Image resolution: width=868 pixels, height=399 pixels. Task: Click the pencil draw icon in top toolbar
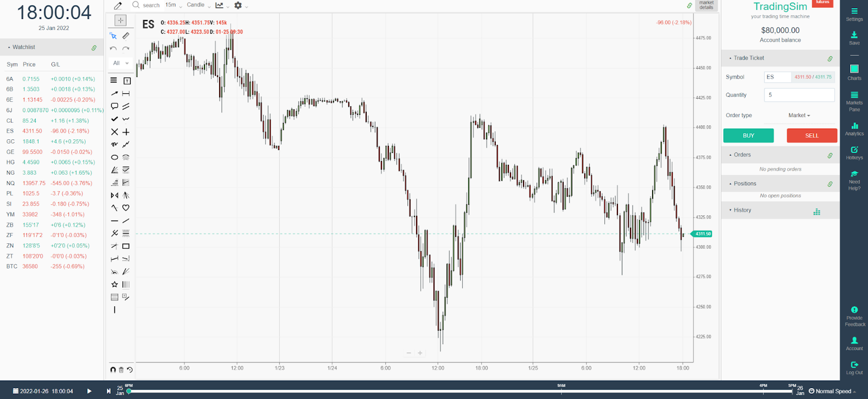click(118, 6)
